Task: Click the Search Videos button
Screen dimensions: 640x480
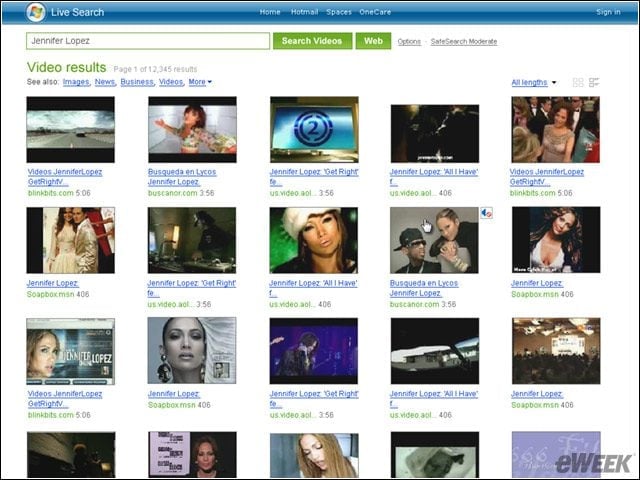Action: click(312, 41)
